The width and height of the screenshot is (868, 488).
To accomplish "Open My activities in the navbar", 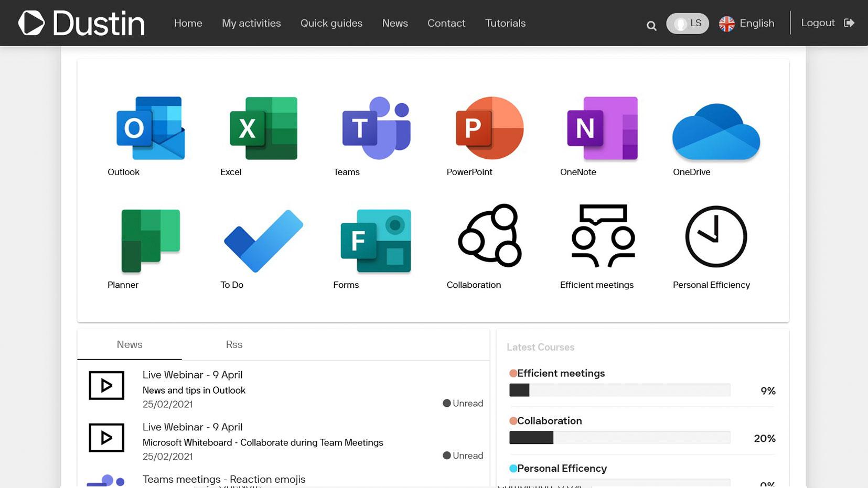I will [x=251, y=23].
